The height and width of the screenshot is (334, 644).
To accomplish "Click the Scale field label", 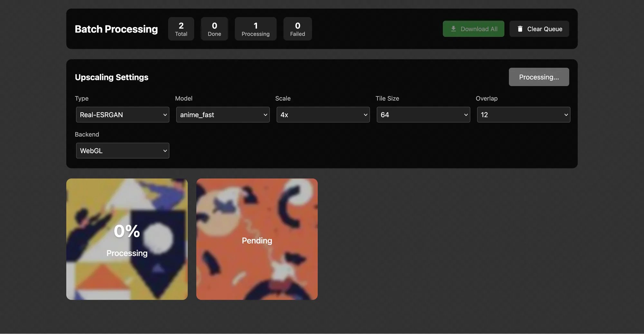I will (283, 98).
